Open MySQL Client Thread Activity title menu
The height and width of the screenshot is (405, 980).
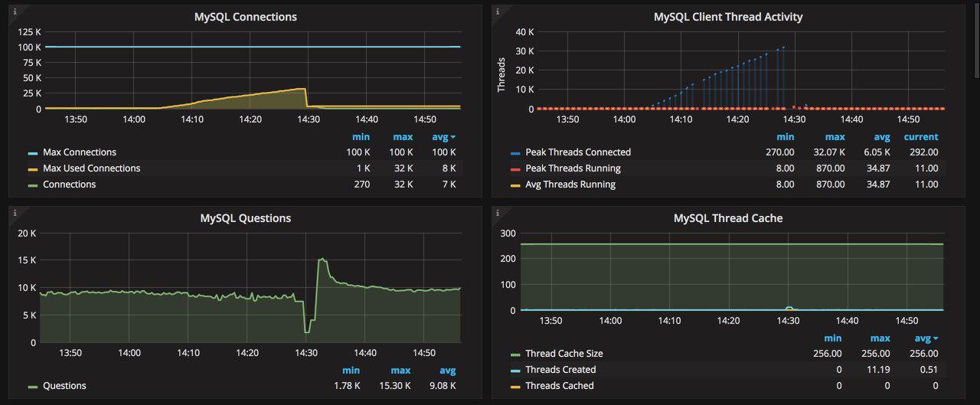728,16
